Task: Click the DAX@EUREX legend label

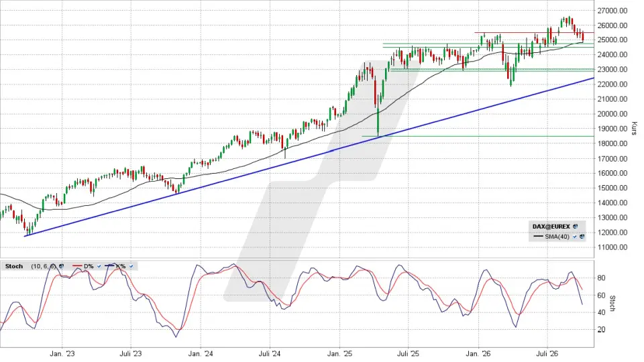Action: 551,227
